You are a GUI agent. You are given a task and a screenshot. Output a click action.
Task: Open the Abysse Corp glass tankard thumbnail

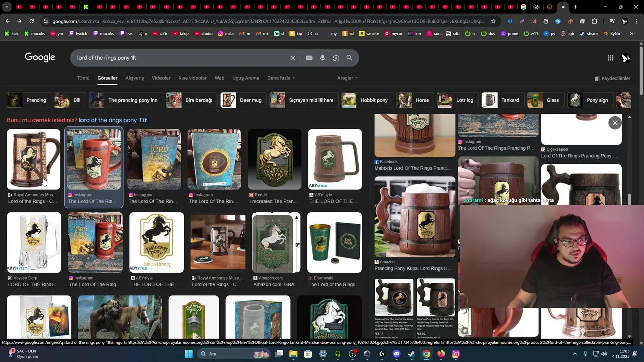click(34, 242)
